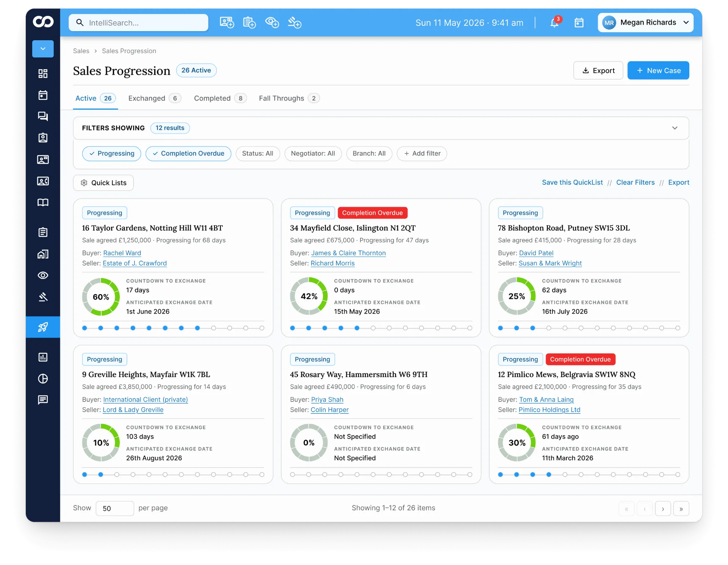Image resolution: width=728 pixels, height=565 pixels.
Task: Open the properties building icon in the sidebar
Action: tap(43, 254)
